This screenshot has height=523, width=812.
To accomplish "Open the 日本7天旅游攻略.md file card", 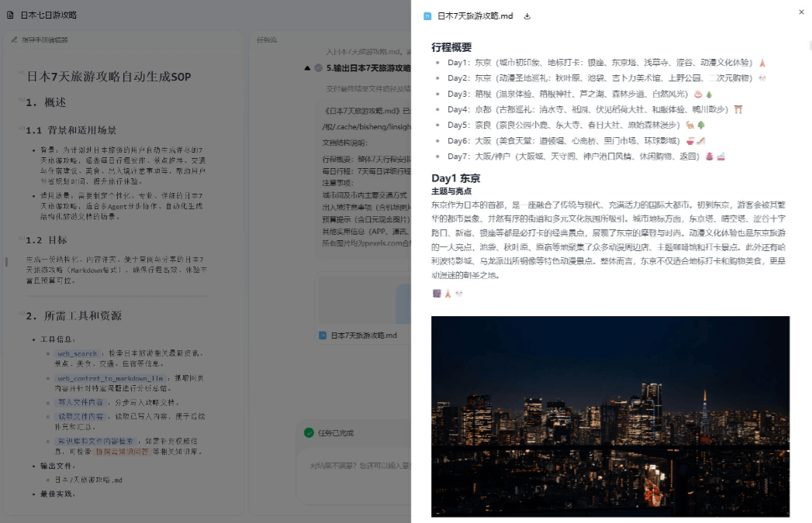I will (363, 335).
